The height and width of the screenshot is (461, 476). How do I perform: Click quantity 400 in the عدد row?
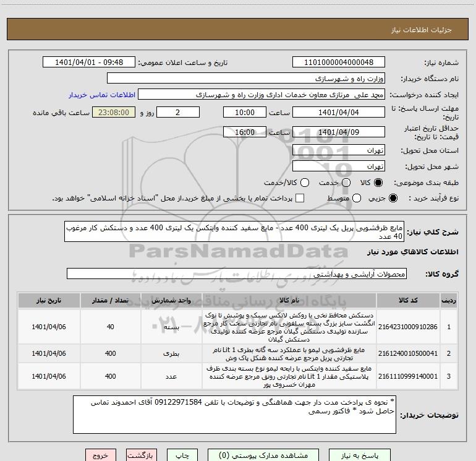[111, 376]
